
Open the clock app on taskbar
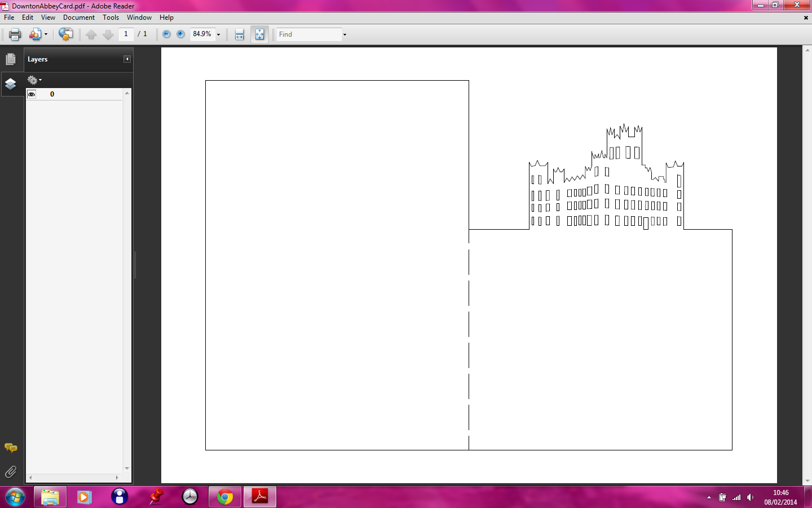point(190,497)
